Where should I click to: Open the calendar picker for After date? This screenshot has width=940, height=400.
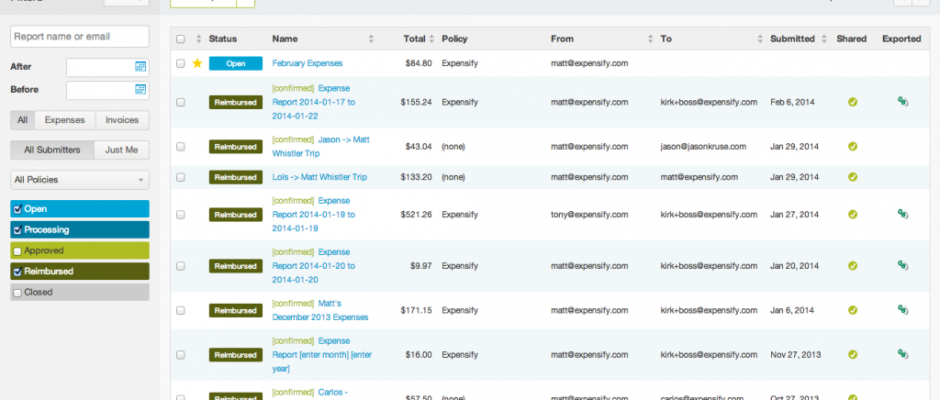[x=140, y=67]
